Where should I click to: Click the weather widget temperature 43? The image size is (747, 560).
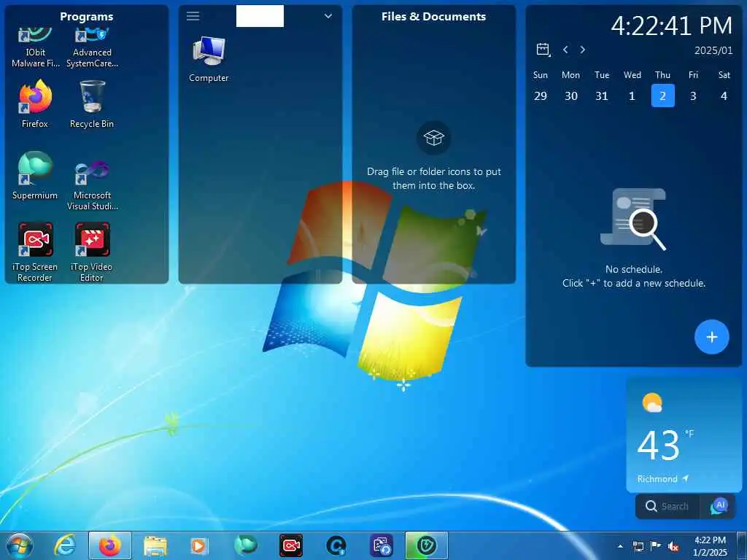(x=659, y=446)
